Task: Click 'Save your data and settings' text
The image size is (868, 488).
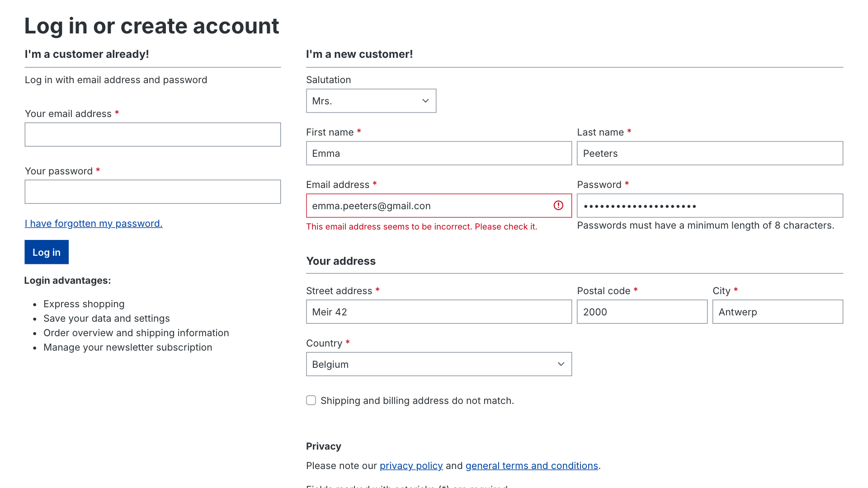Action: tap(107, 319)
